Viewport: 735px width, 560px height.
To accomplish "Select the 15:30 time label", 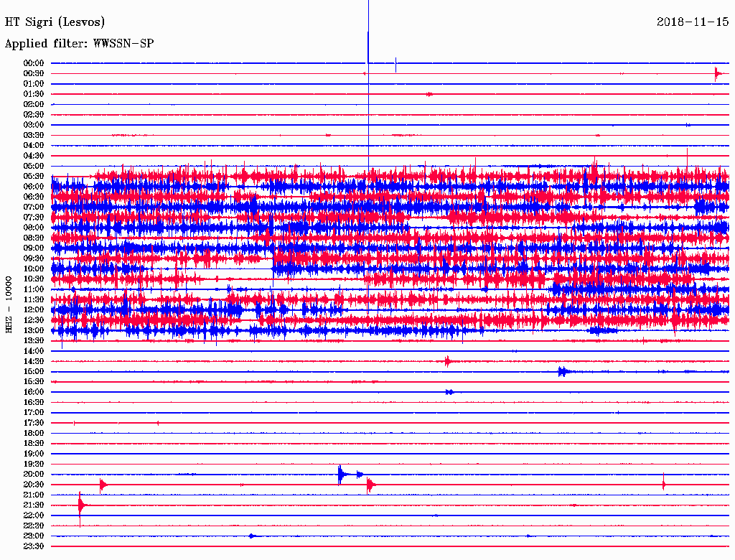I will pos(34,382).
